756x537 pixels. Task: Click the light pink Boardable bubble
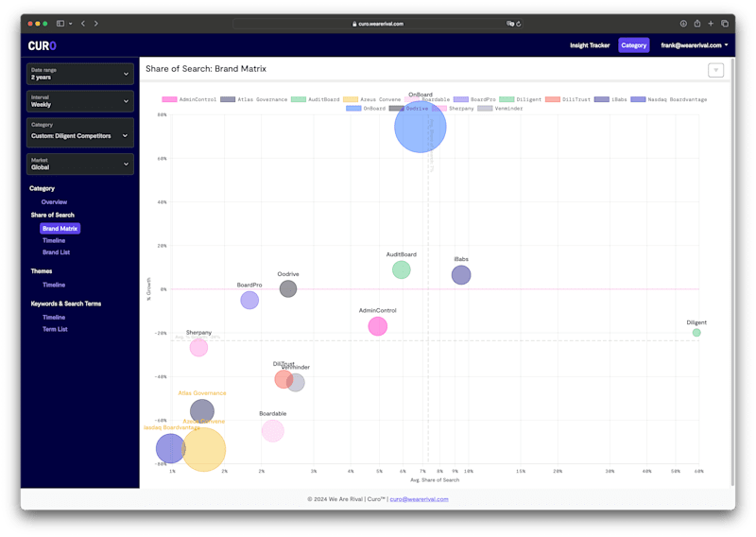tap(273, 431)
